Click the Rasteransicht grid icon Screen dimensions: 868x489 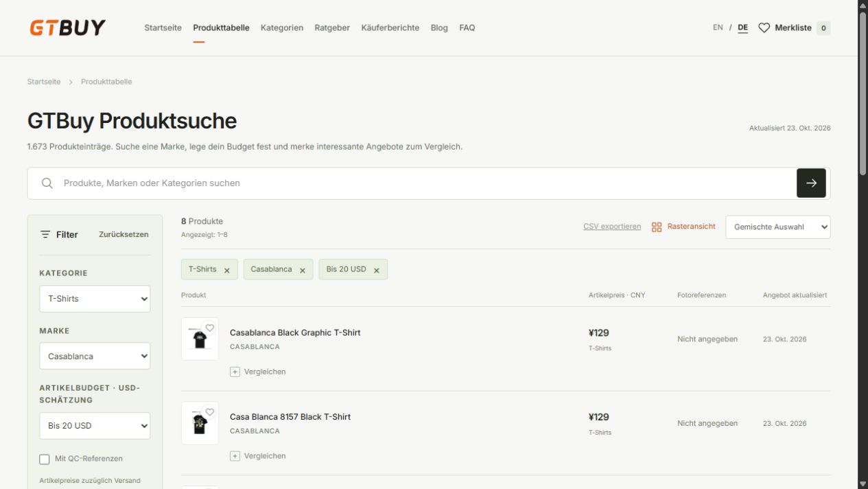(x=657, y=227)
